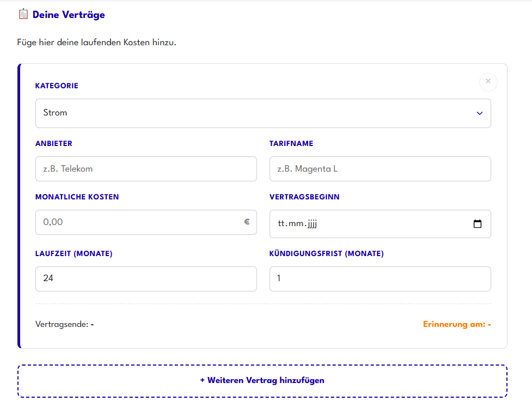Image resolution: width=532 pixels, height=401 pixels.
Task: Click the Deine Verträge heading
Action: pyautogui.click(x=69, y=15)
